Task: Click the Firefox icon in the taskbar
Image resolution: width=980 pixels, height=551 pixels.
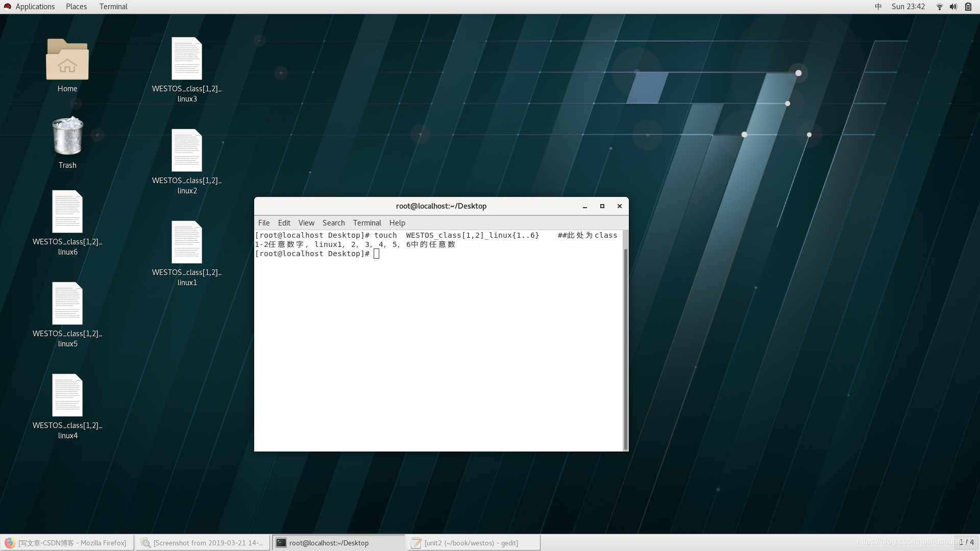Action: pyautogui.click(x=10, y=543)
